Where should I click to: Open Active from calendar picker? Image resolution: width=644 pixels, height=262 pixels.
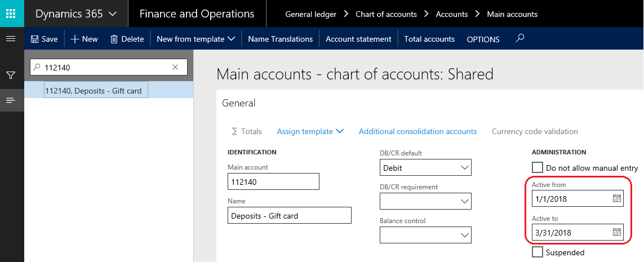tap(616, 198)
